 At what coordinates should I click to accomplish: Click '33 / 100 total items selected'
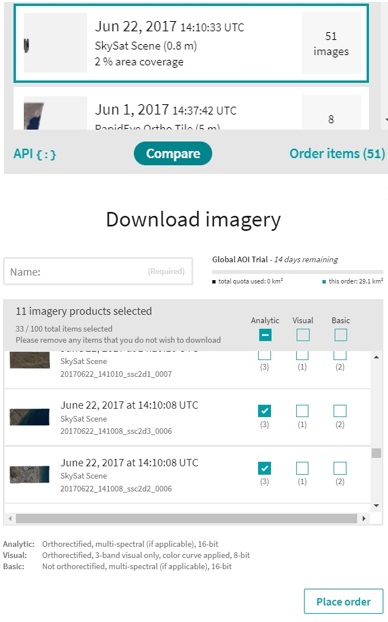[x=64, y=328]
